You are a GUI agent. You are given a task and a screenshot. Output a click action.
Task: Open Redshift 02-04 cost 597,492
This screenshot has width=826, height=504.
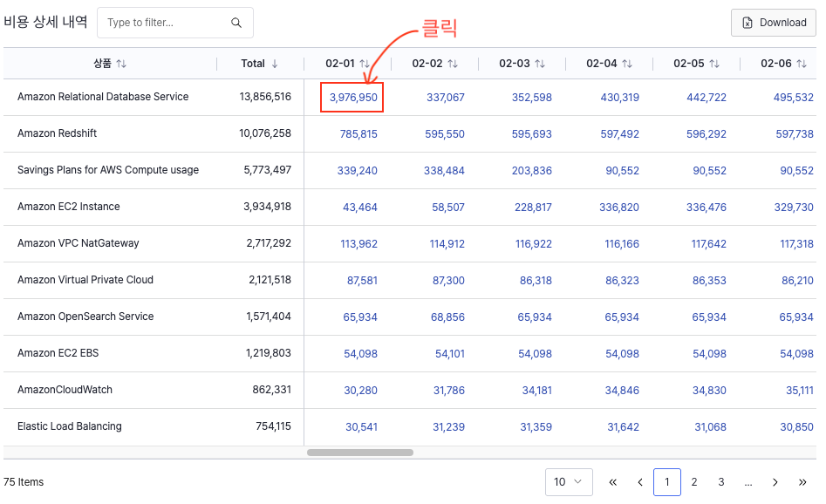click(620, 133)
